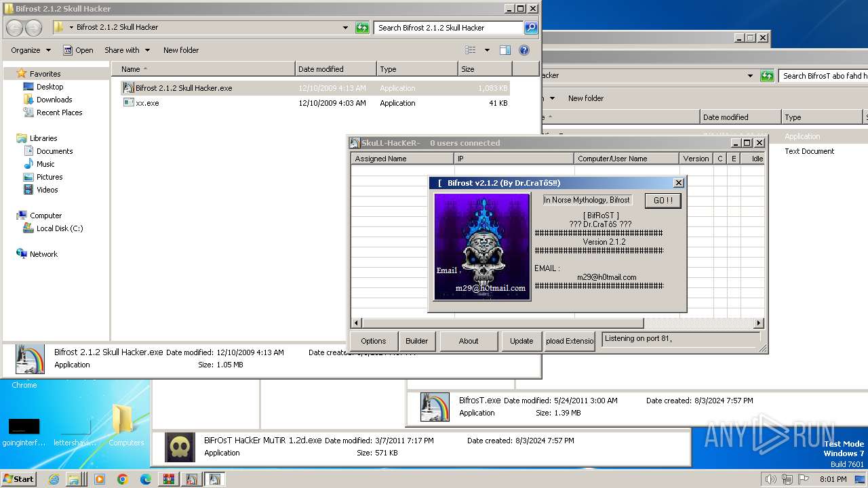The width and height of the screenshot is (868, 488).
Task: Click Text Document entry in background Explorer
Action: [809, 151]
